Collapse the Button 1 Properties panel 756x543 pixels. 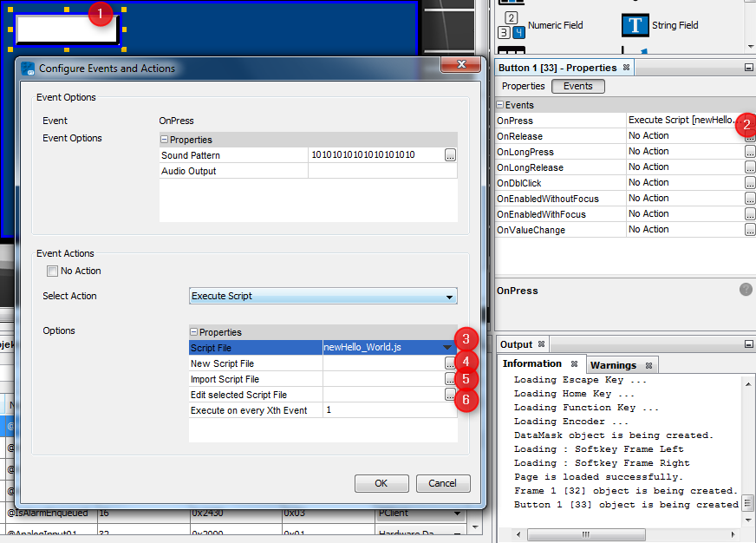747,67
